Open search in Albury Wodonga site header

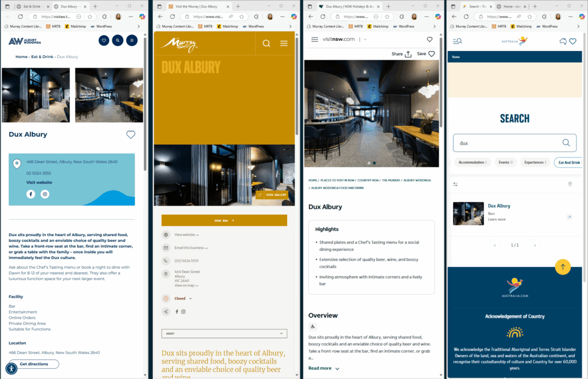coord(118,41)
